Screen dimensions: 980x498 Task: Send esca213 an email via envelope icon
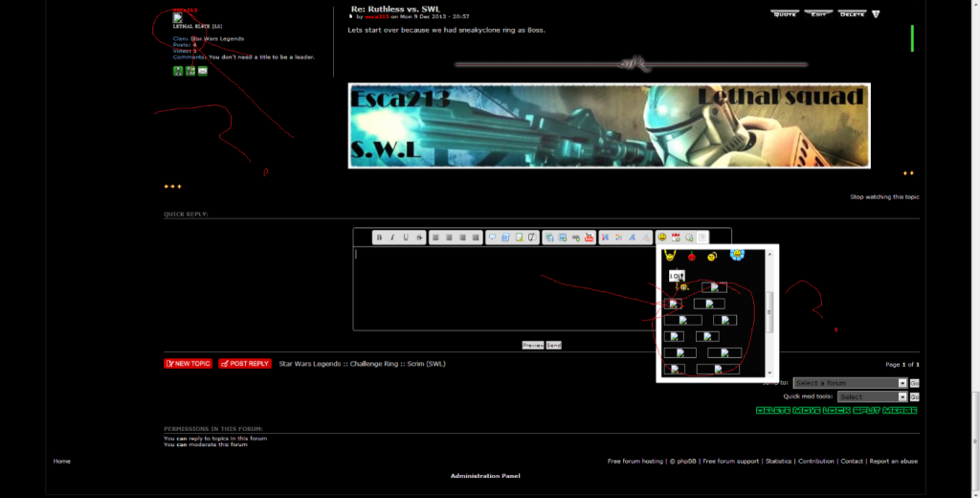203,71
